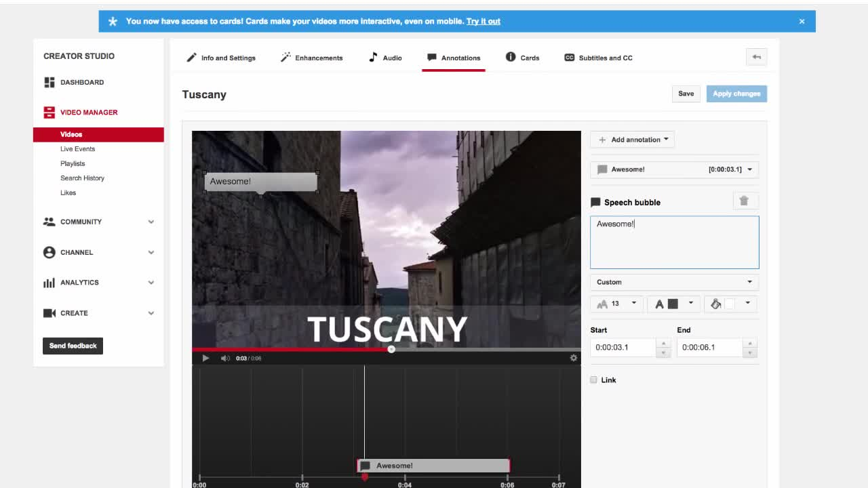The height and width of the screenshot is (488, 868).
Task: Open the text color dropdown
Action: click(x=674, y=304)
